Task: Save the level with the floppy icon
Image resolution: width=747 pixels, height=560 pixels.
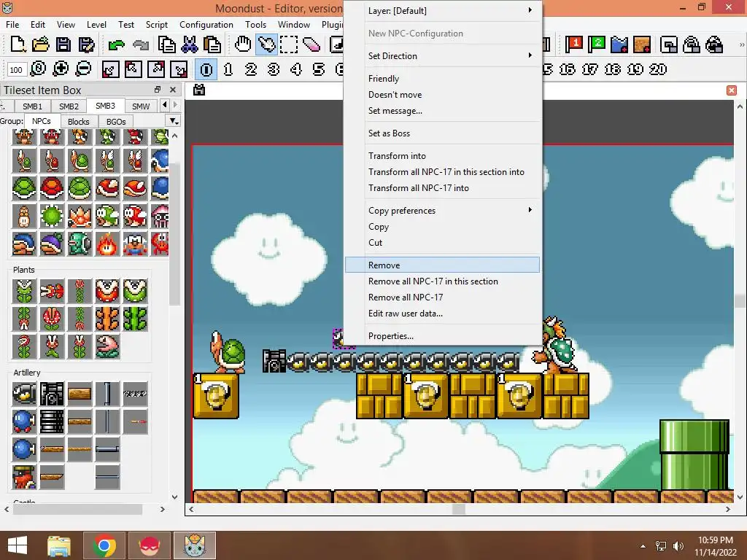Action: point(63,44)
